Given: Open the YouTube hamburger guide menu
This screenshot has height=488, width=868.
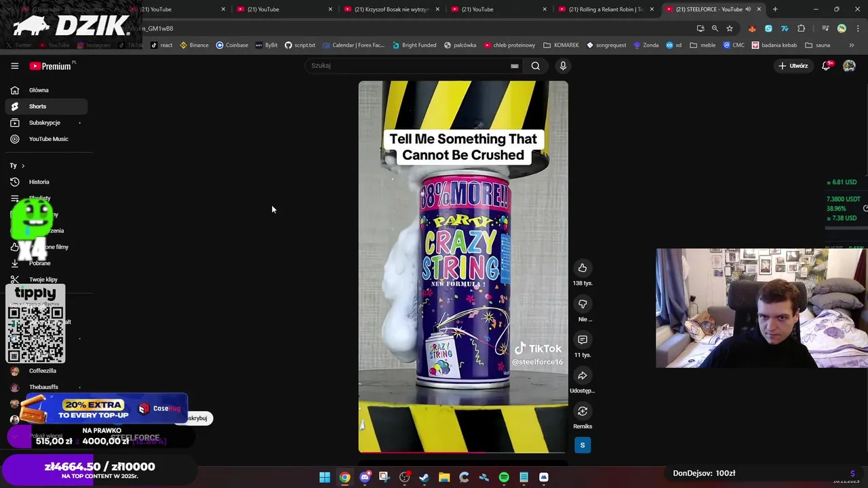Looking at the screenshot, I should [14, 66].
